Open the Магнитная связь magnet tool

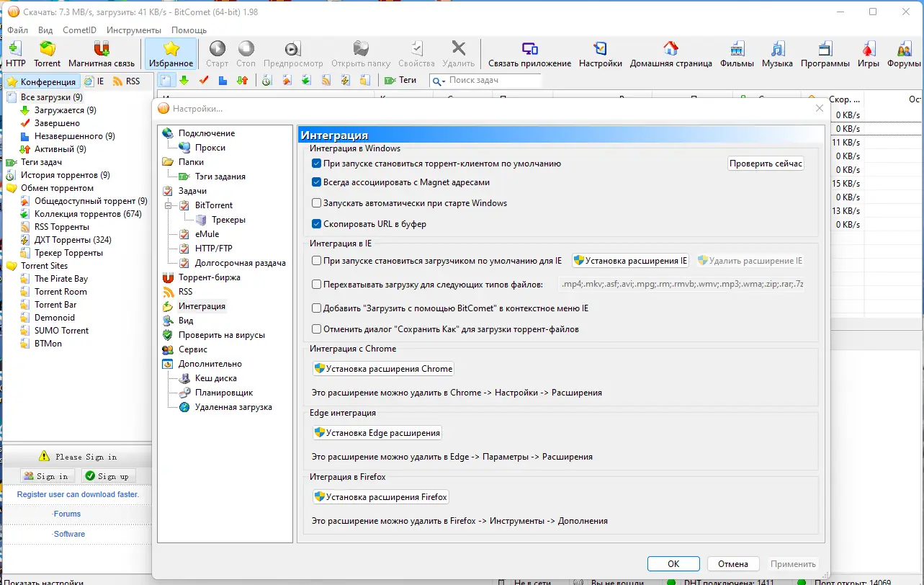102,55
